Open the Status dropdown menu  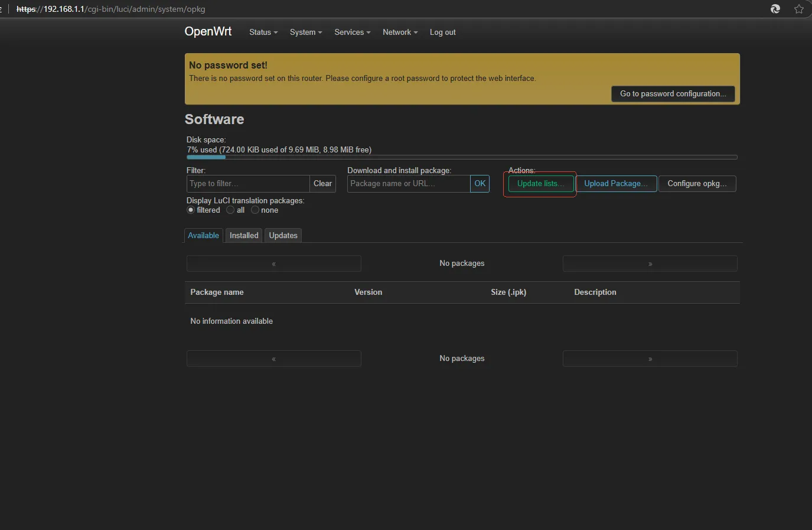[x=263, y=32]
